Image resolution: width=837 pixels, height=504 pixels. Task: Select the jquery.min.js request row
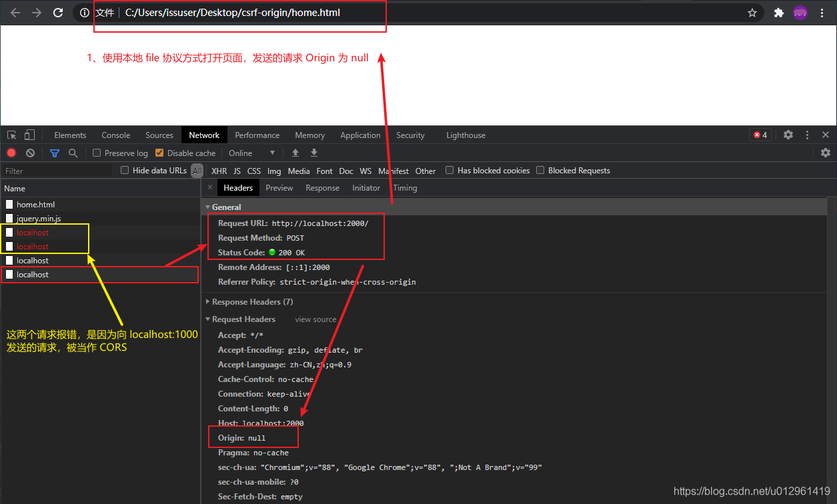(100, 219)
